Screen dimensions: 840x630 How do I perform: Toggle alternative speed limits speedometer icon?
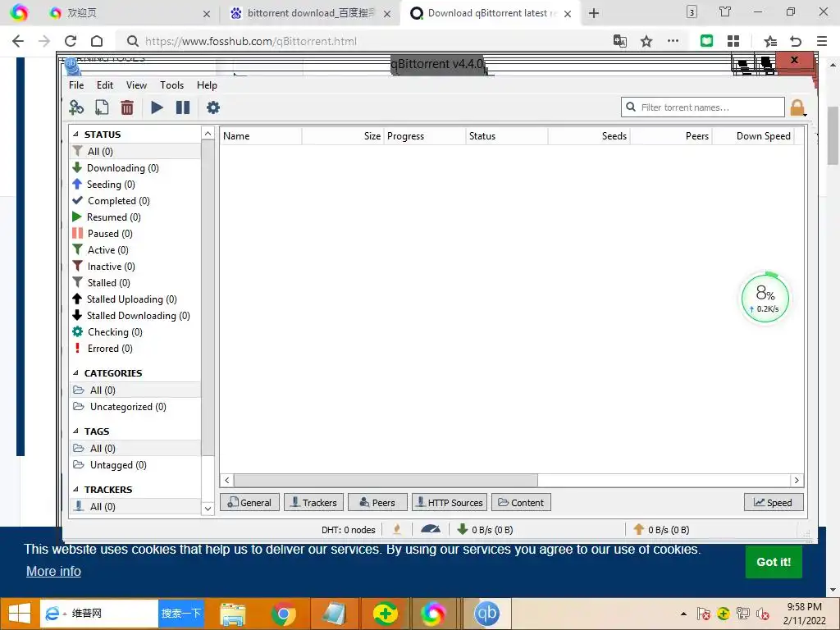431,529
